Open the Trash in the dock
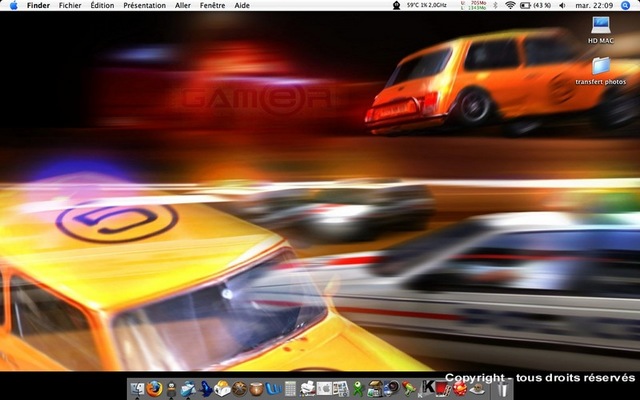Image resolution: width=640 pixels, height=400 pixels. [x=502, y=389]
